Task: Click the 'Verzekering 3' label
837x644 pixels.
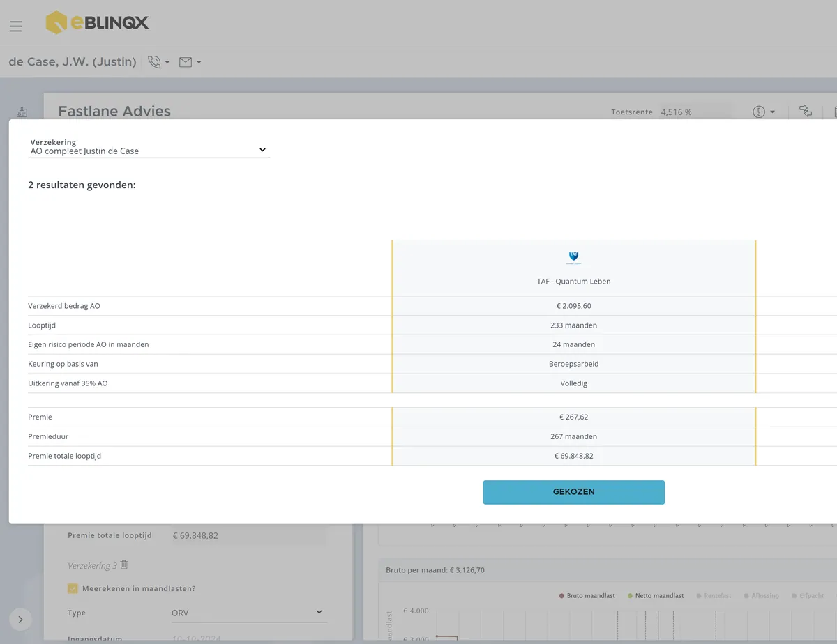Action: 92,565
